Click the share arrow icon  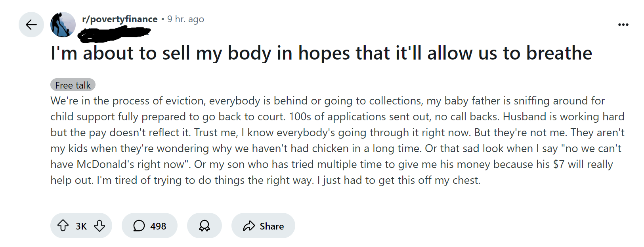tap(249, 226)
